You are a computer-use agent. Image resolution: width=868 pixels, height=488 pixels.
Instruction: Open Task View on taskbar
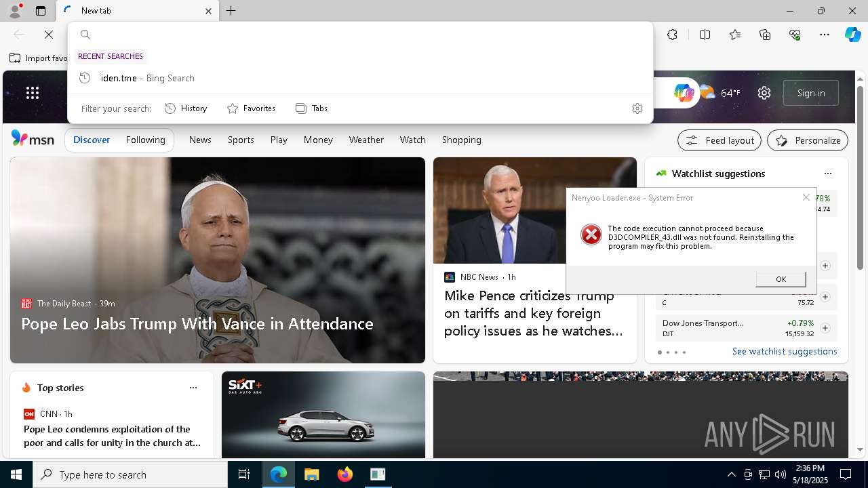(x=244, y=474)
